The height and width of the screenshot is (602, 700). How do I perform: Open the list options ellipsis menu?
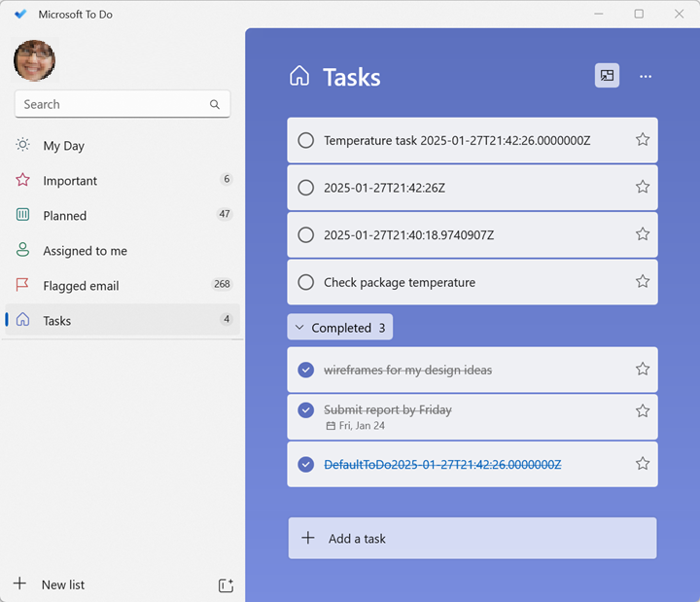point(646,77)
